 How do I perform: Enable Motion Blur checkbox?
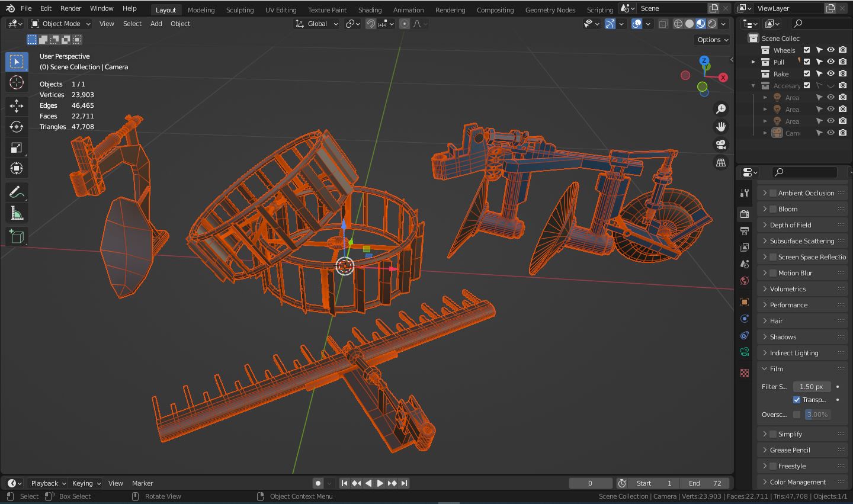pyautogui.click(x=773, y=273)
